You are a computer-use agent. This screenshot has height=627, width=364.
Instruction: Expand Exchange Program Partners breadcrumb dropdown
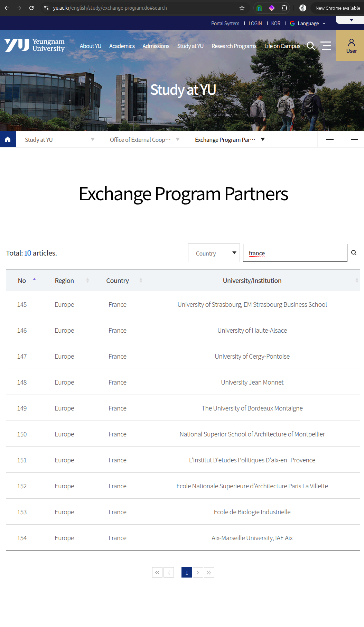point(229,139)
